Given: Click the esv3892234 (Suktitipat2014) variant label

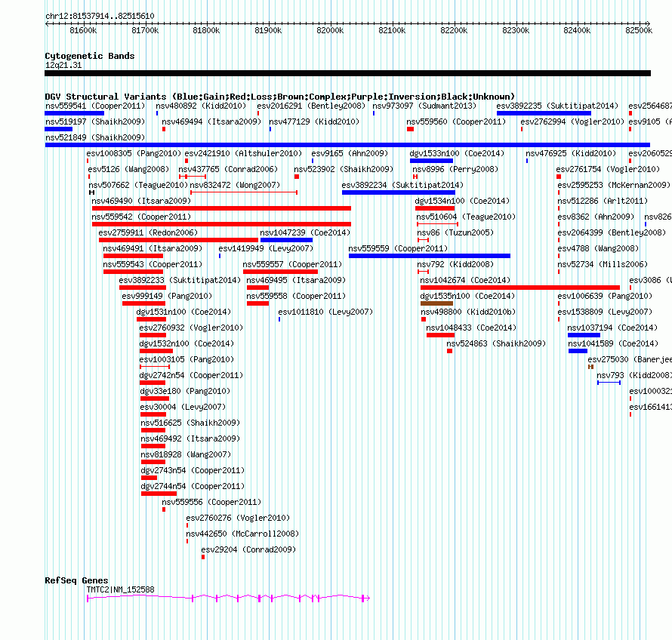Looking at the screenshot, I should (402, 185).
